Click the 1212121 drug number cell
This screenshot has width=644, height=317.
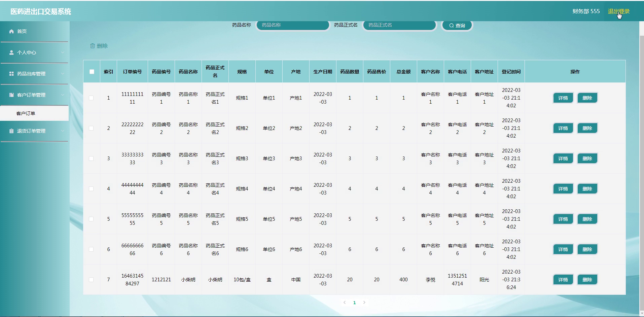click(x=161, y=280)
